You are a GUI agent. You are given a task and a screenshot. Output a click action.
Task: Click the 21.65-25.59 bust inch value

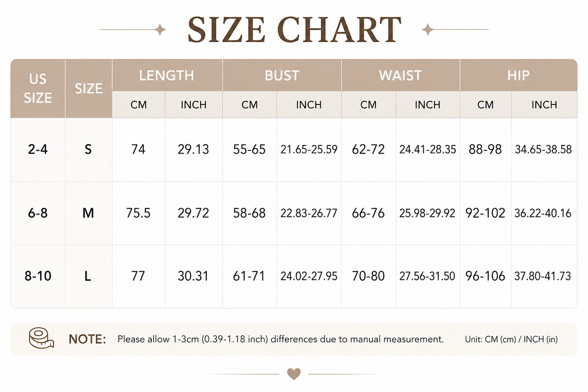click(x=309, y=149)
